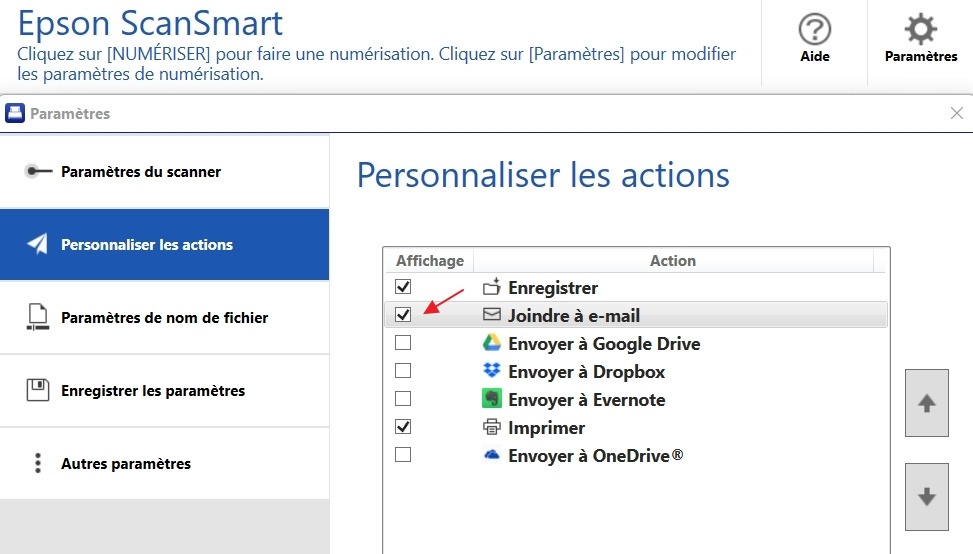This screenshot has width=973, height=554.
Task: Enable the Envoyer à OneDrive checkbox
Action: click(403, 455)
